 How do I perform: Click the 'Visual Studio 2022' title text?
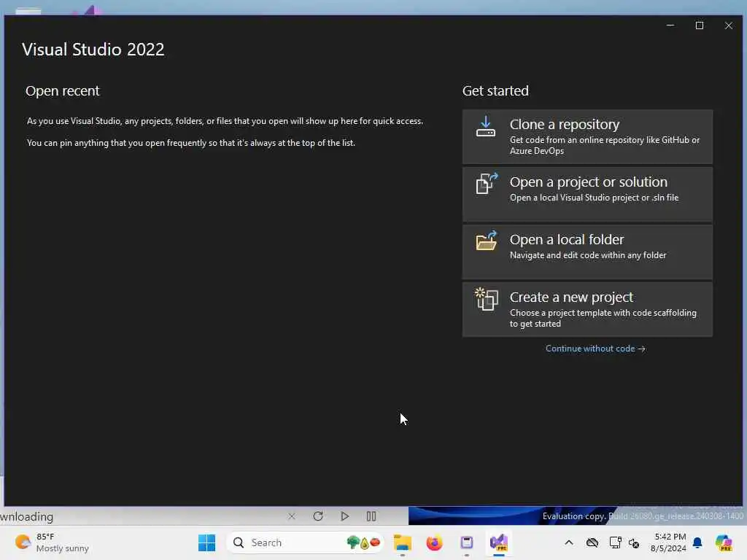(93, 50)
